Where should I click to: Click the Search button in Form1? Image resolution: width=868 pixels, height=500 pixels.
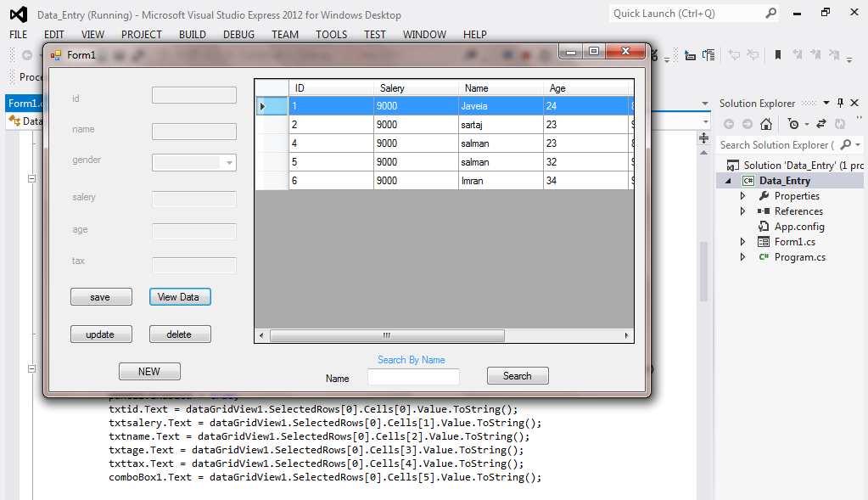(x=518, y=376)
